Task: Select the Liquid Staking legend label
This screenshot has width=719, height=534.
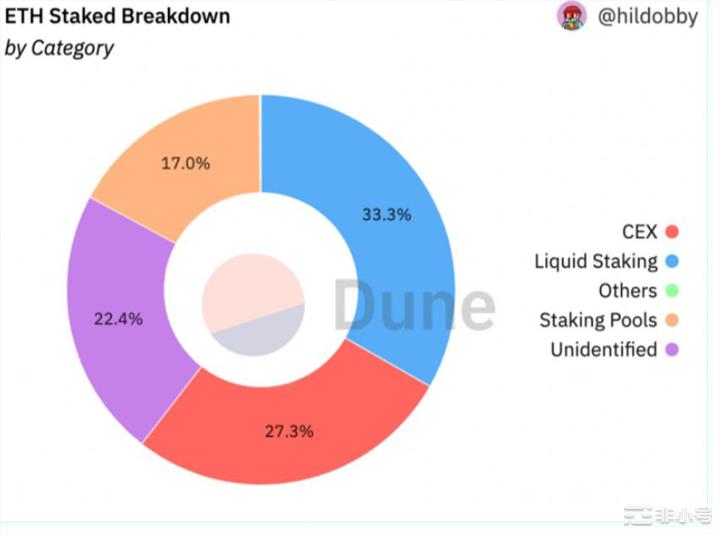Action: point(595,262)
